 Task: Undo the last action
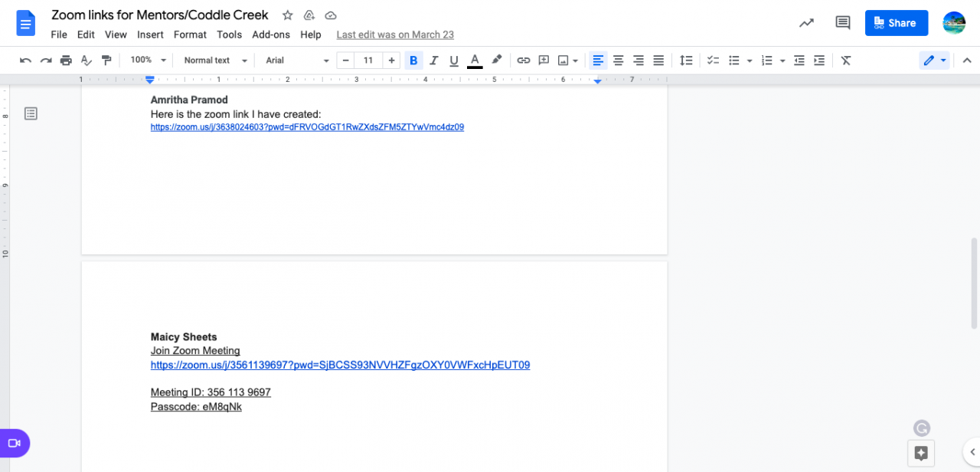[25, 61]
